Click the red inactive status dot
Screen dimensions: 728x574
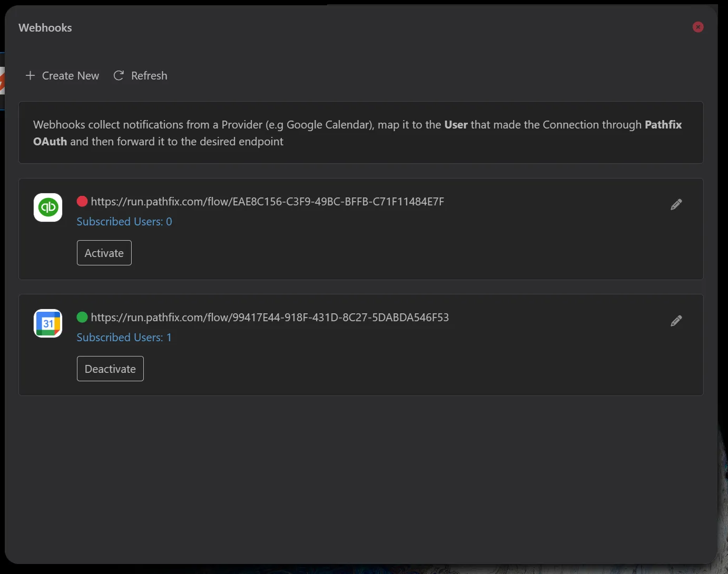pyautogui.click(x=82, y=201)
